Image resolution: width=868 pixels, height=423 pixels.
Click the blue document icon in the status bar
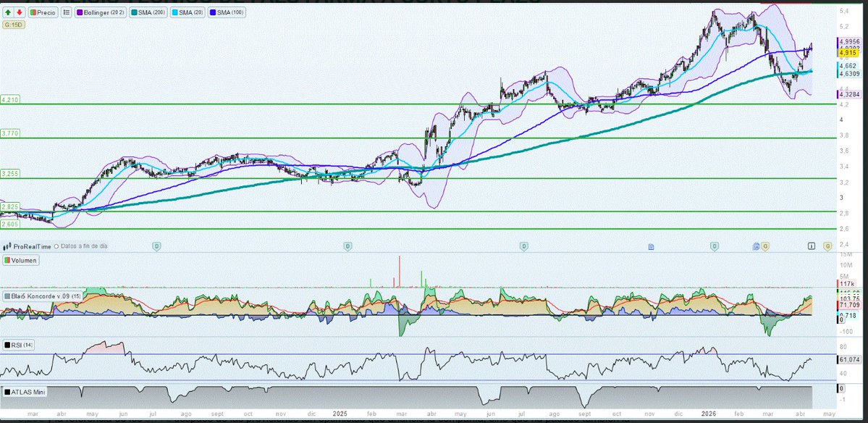pyautogui.click(x=651, y=246)
